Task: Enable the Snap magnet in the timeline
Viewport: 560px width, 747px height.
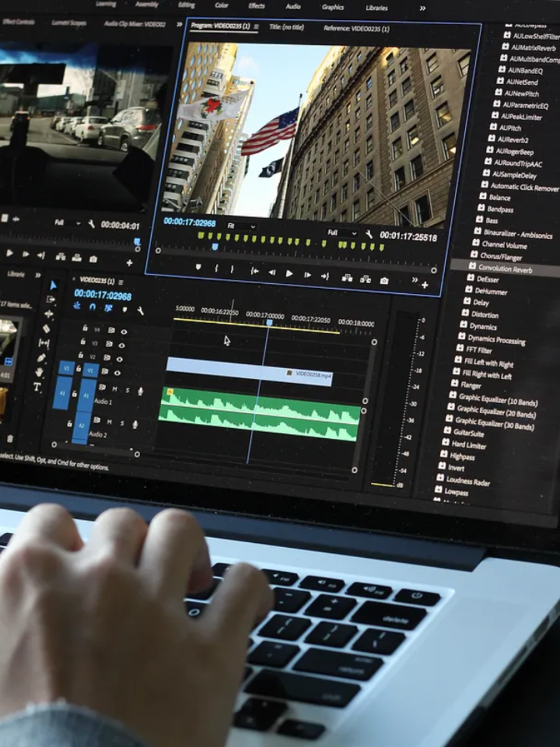Action: pos(91,308)
